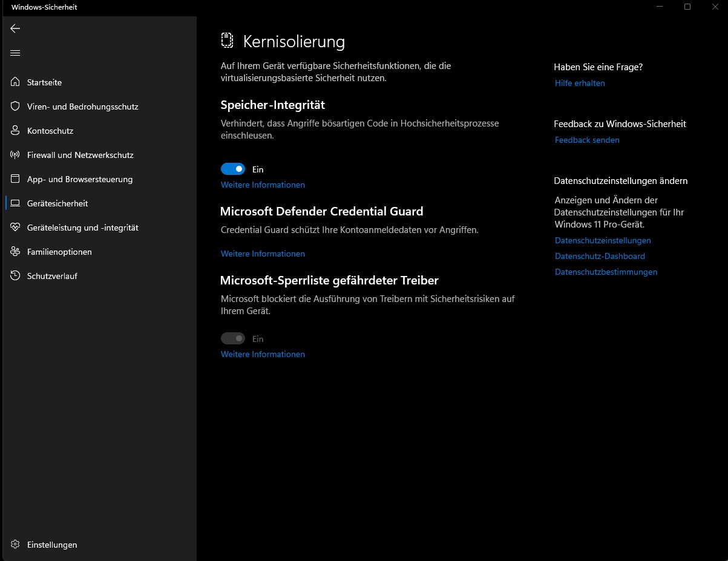Click the back arrow icon
Viewport: 728px width, 561px height.
pos(15,28)
